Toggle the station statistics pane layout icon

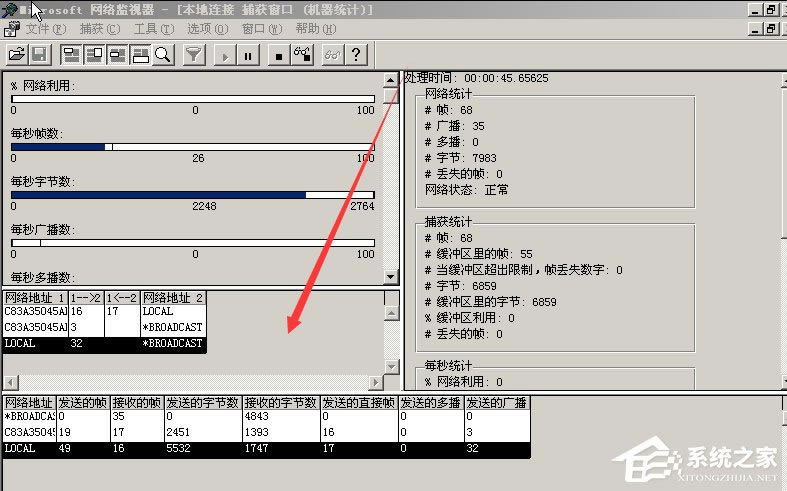pos(141,54)
